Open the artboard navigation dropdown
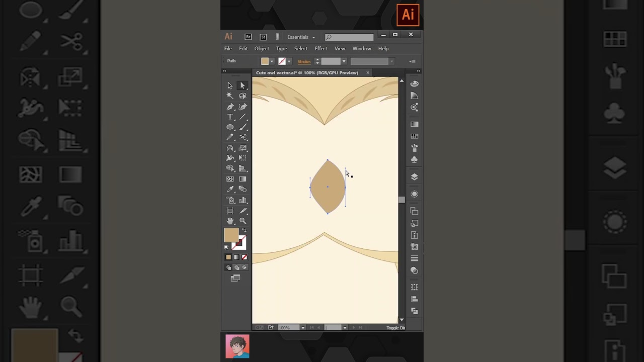The width and height of the screenshot is (644, 362). (x=345, y=328)
